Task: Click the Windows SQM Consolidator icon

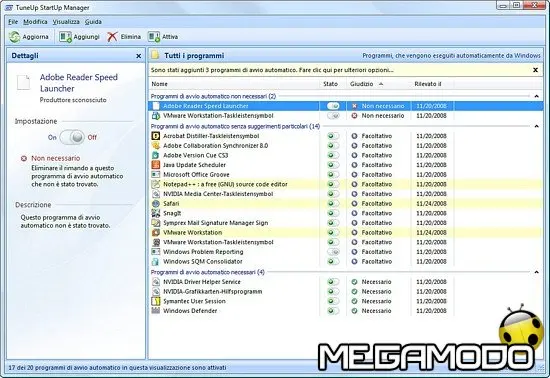Action: click(x=156, y=261)
